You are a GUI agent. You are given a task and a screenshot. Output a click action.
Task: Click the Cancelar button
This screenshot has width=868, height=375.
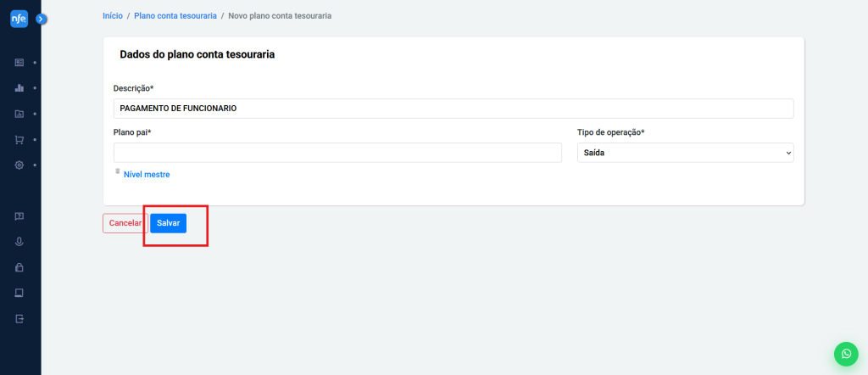click(x=125, y=223)
